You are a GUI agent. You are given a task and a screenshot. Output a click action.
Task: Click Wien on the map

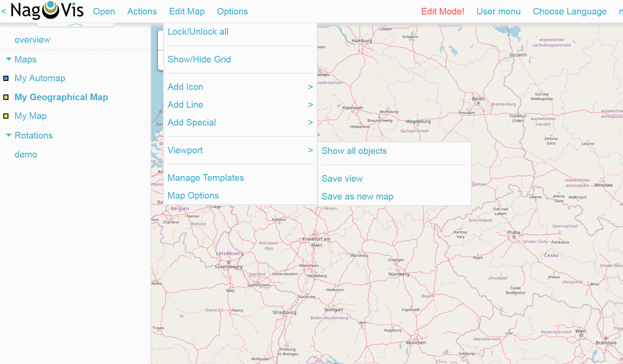tap(580, 331)
